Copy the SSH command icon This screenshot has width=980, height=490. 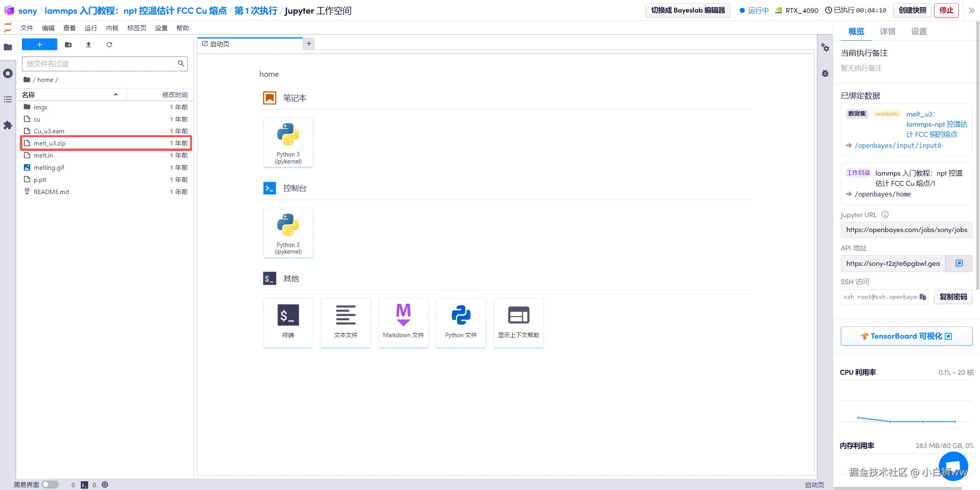pyautogui.click(x=923, y=297)
